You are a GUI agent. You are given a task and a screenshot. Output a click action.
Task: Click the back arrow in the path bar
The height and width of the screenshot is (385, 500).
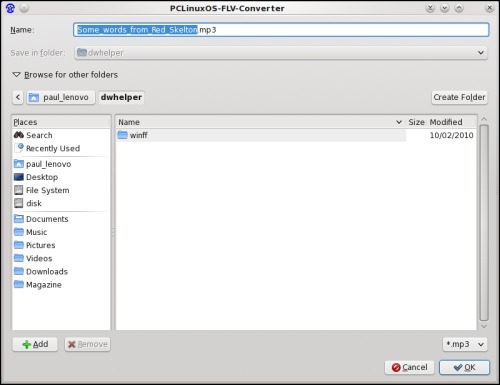(x=18, y=97)
